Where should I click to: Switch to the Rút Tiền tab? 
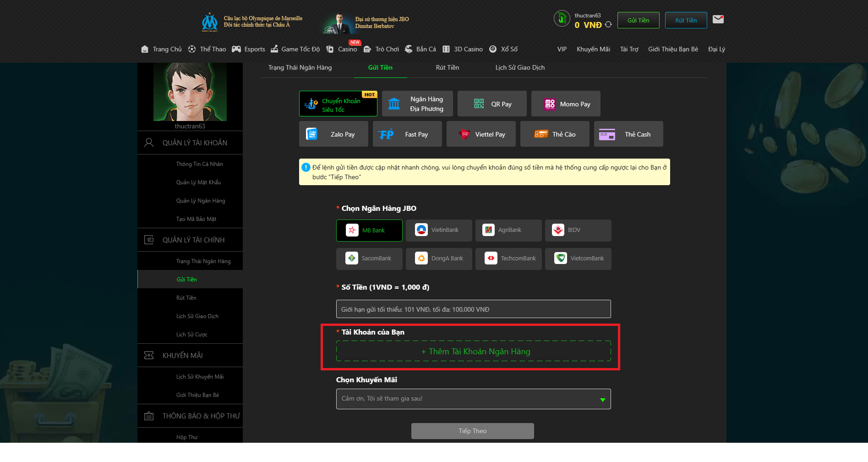point(447,68)
